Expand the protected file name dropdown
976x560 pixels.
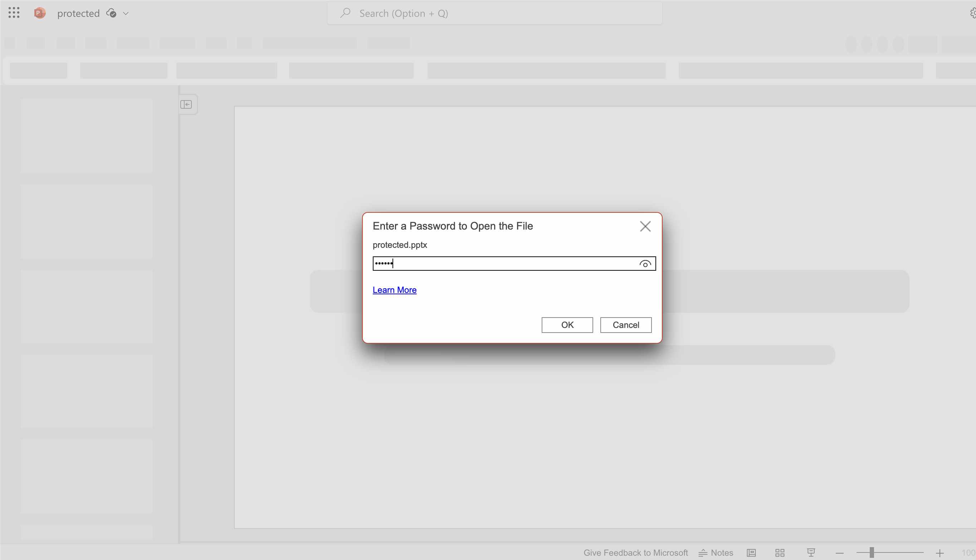tap(126, 14)
